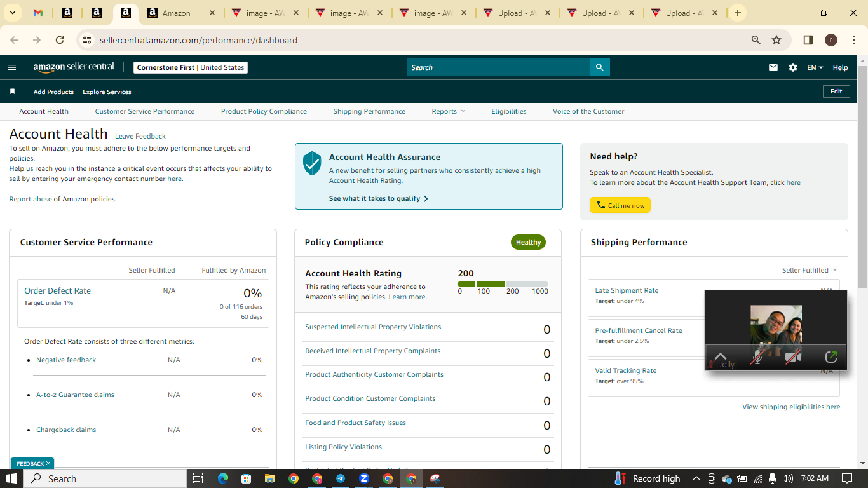Click the Amazon Seller Central logo

(x=74, y=67)
